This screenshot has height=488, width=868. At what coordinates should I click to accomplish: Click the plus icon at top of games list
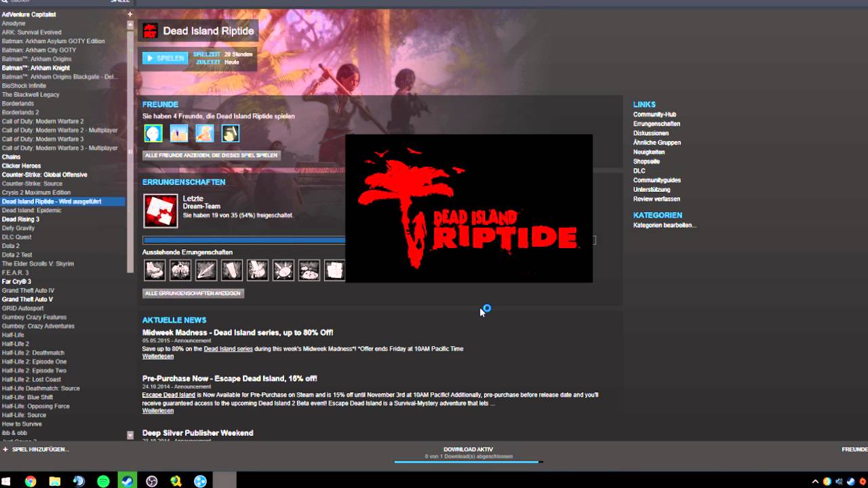(x=130, y=14)
